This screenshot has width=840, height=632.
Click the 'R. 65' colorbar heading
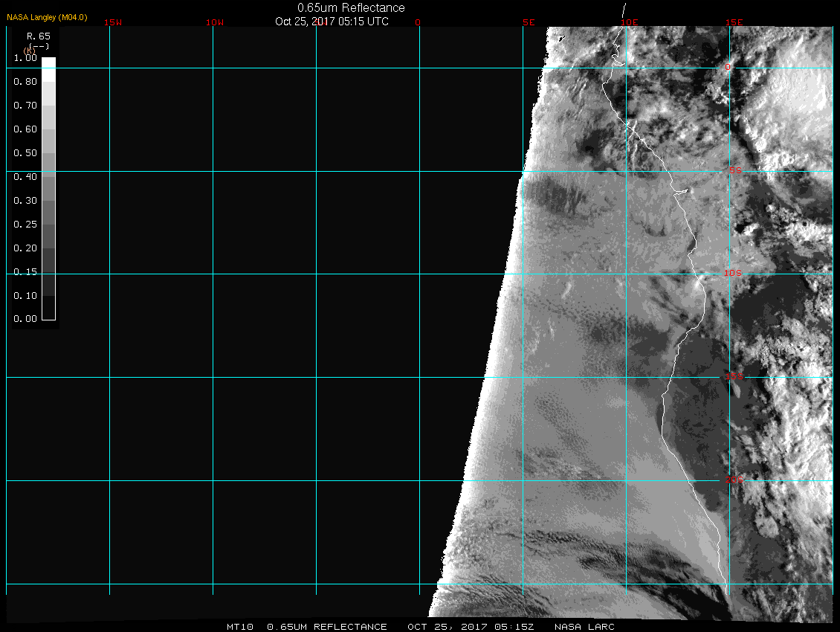[x=39, y=36]
